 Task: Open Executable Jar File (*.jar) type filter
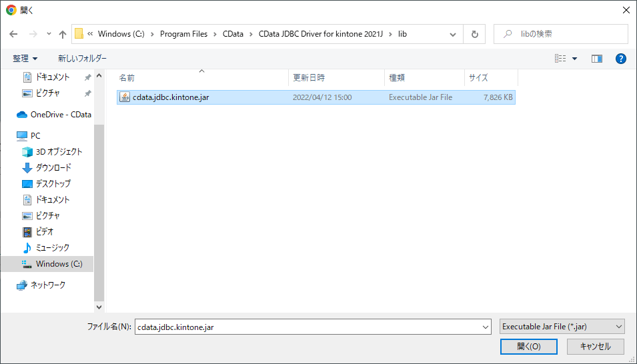pos(562,327)
